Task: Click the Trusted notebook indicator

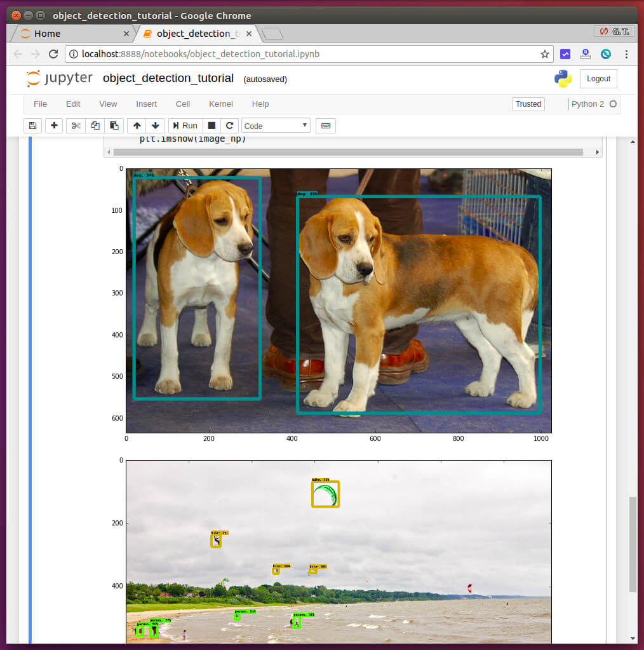Action: [528, 104]
